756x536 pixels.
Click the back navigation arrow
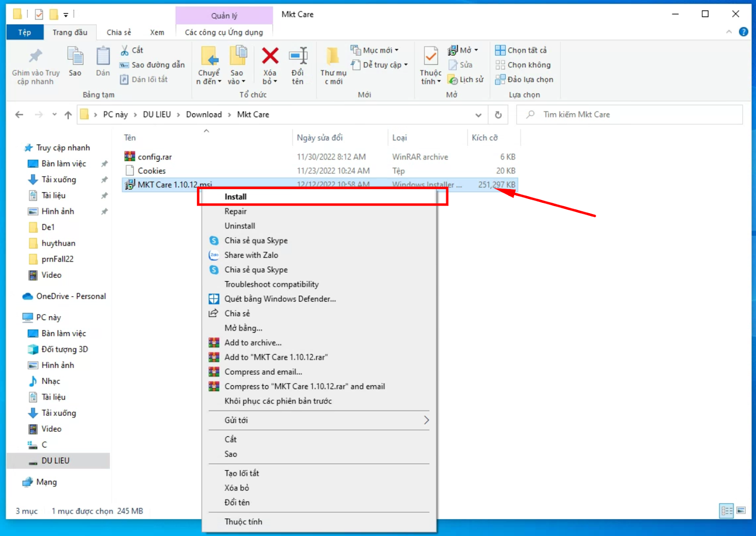tap(19, 114)
